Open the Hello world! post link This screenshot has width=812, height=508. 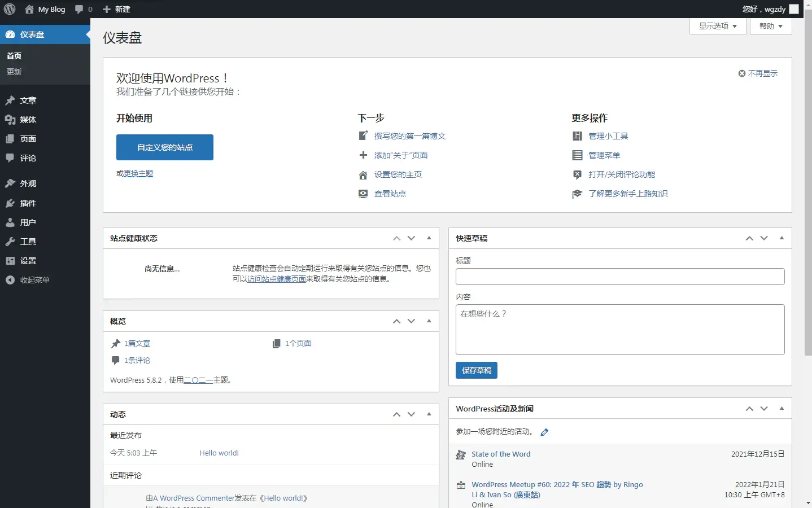coord(219,453)
